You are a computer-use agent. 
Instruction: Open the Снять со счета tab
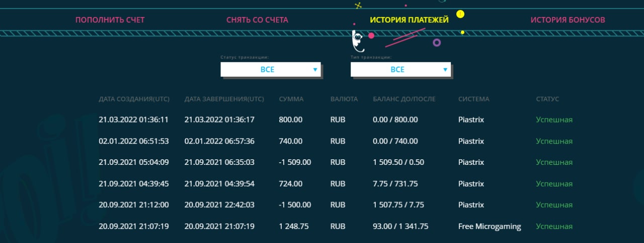(257, 20)
